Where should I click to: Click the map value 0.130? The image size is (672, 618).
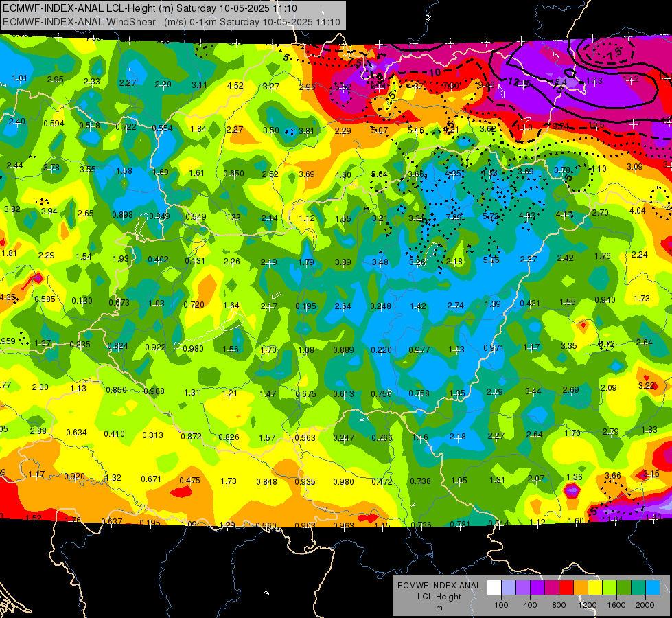tap(82, 301)
